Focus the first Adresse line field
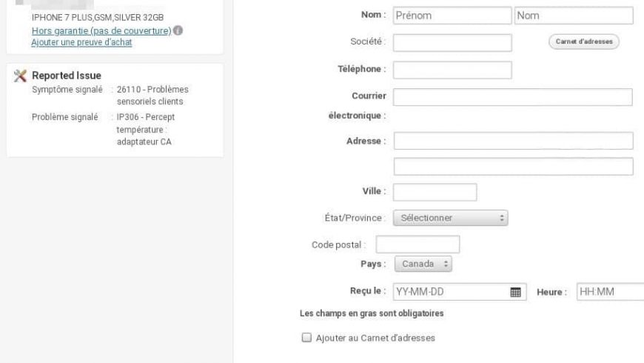This screenshot has width=644, height=363. click(512, 140)
